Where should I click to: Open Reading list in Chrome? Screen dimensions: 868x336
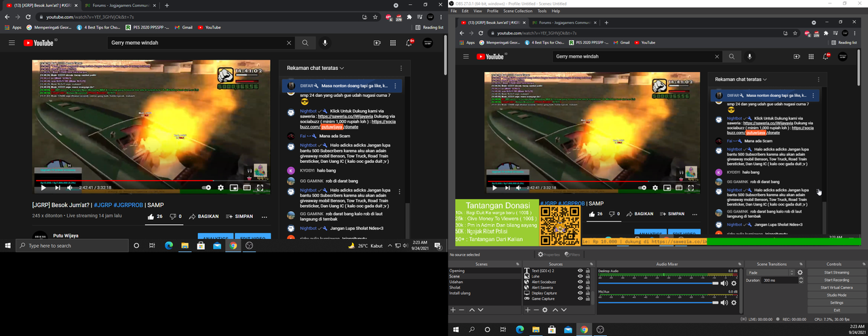click(429, 27)
